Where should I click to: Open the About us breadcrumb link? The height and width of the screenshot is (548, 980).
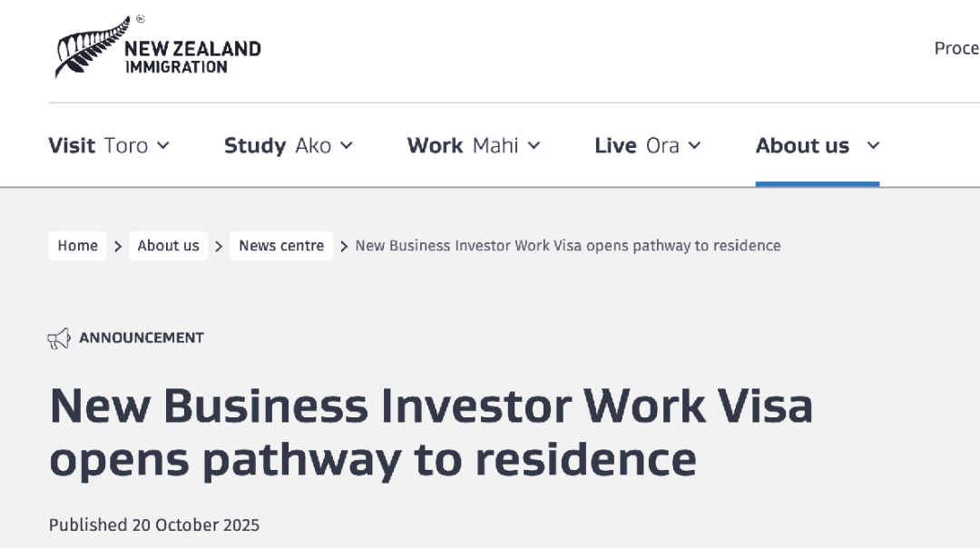coord(169,246)
